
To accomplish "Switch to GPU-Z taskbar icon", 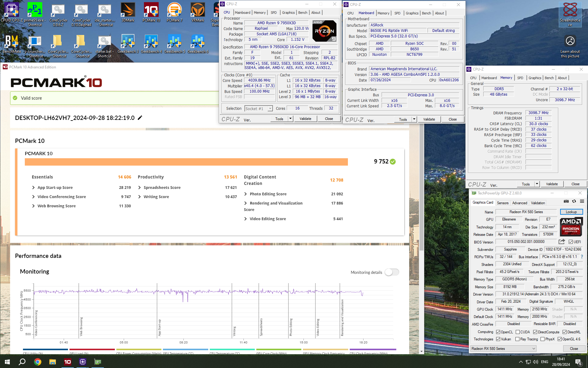I will pyautogui.click(x=98, y=362).
